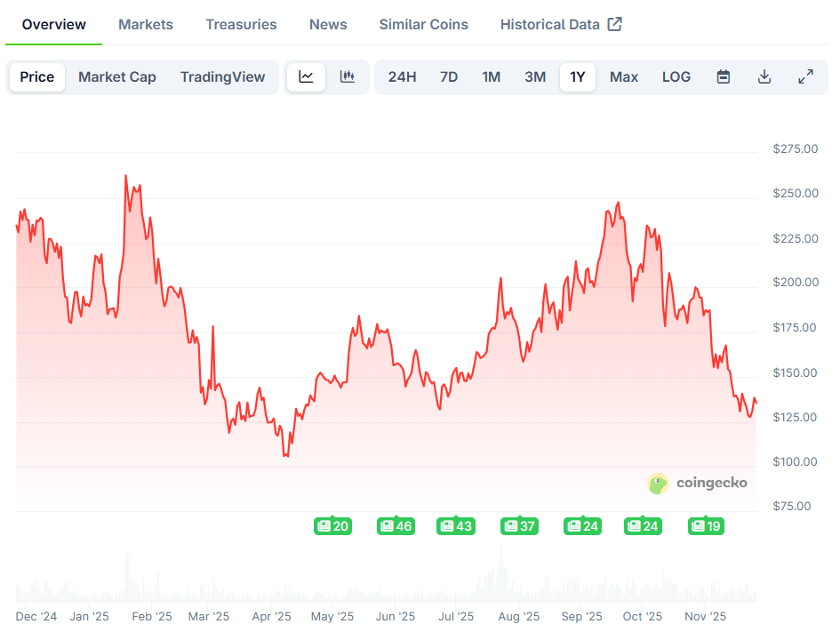Toggle the LOG scale on the chart
840x632 pixels.
[676, 77]
